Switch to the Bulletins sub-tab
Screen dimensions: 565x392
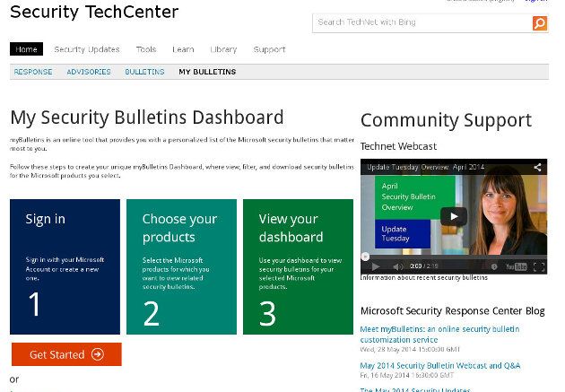point(144,72)
